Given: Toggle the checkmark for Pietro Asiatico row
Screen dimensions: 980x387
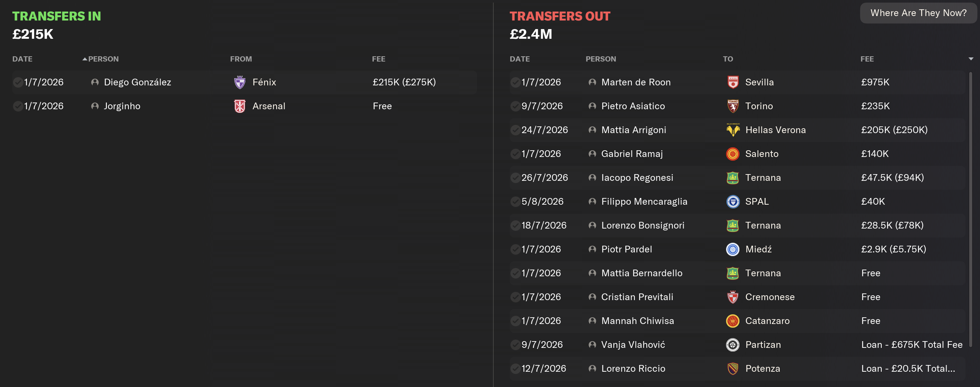Looking at the screenshot, I should [515, 106].
